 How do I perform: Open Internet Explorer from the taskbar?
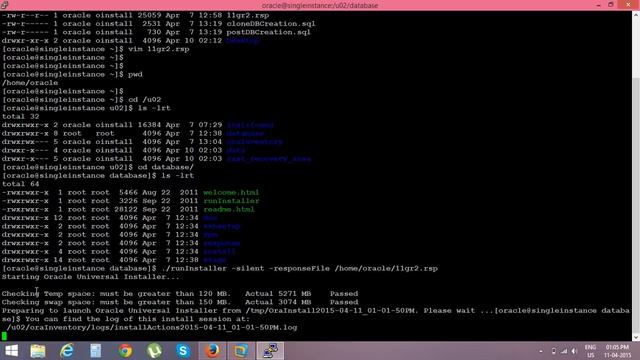[67, 351]
